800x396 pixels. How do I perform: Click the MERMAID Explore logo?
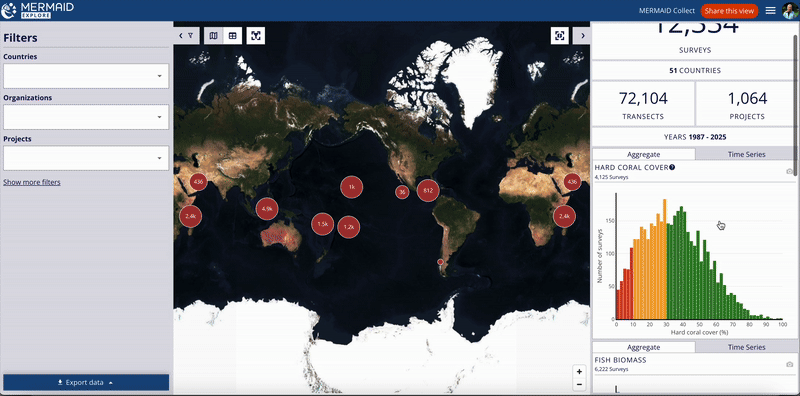coord(38,10)
